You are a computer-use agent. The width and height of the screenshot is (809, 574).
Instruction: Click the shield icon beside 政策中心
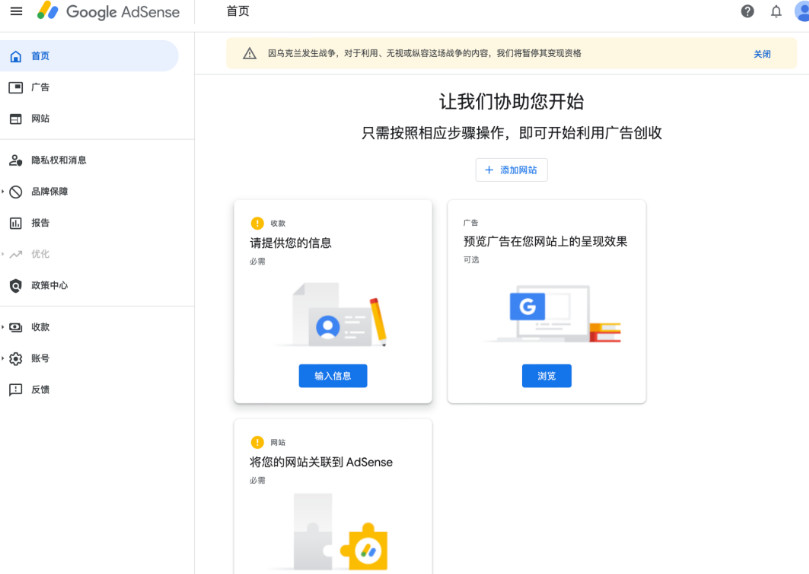[x=16, y=286]
